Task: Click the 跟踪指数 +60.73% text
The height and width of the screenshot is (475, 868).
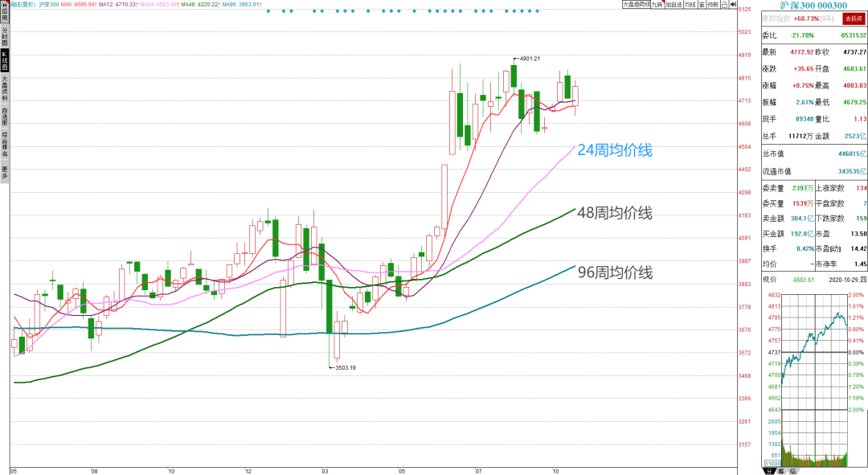Action: tap(790, 18)
